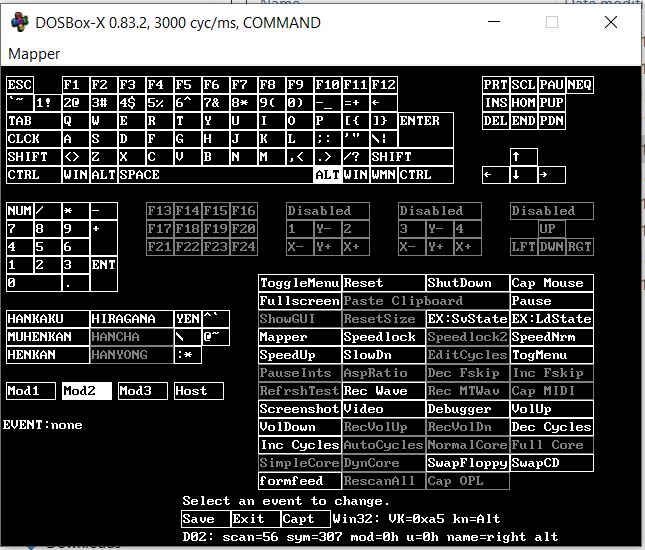Select the SPACE bar mapping
This screenshot has width=645, height=550.
216,175
